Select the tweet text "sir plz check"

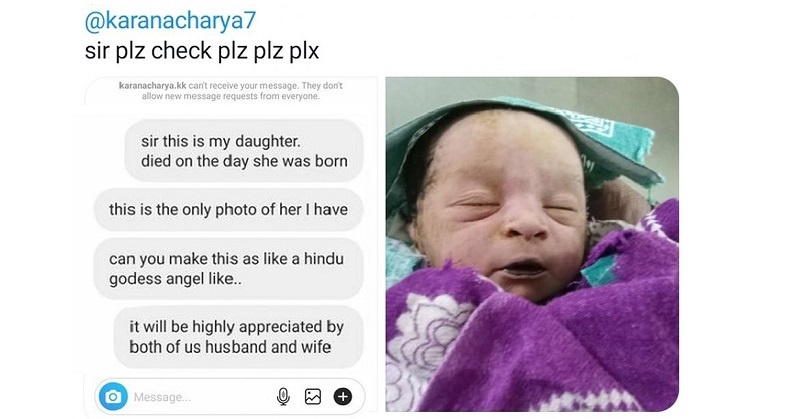click(x=148, y=51)
